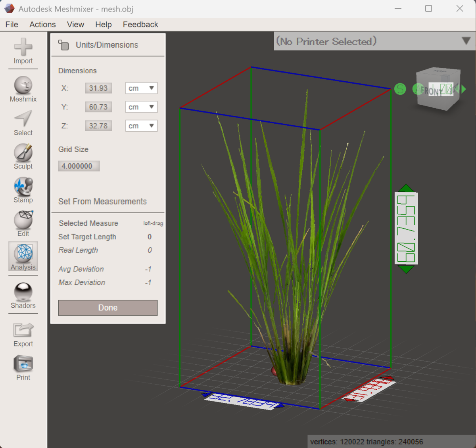Click the Set From Measurements heading
Screen dimensions: 476x448
[102, 201]
